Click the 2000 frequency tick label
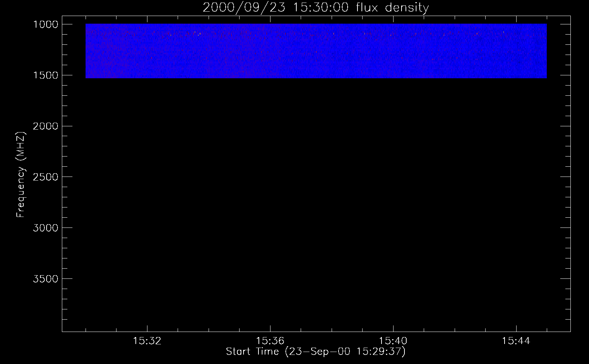 [46, 126]
